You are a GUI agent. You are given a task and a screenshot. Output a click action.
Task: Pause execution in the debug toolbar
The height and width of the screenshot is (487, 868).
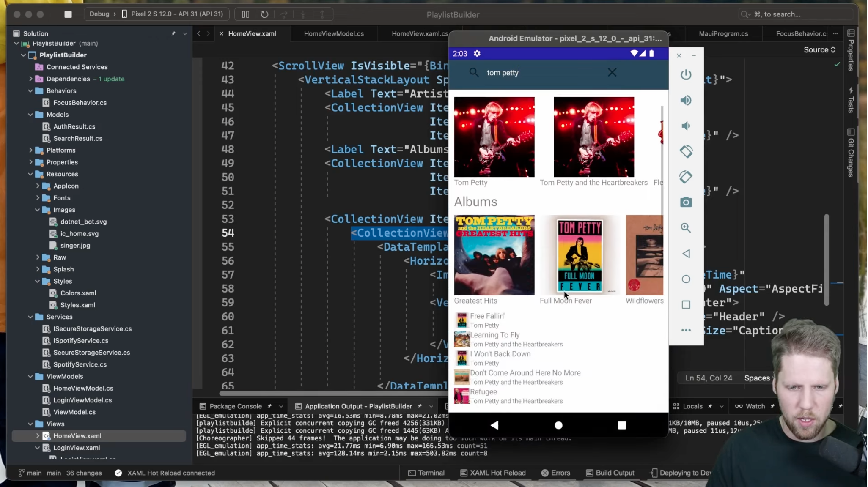tap(245, 14)
